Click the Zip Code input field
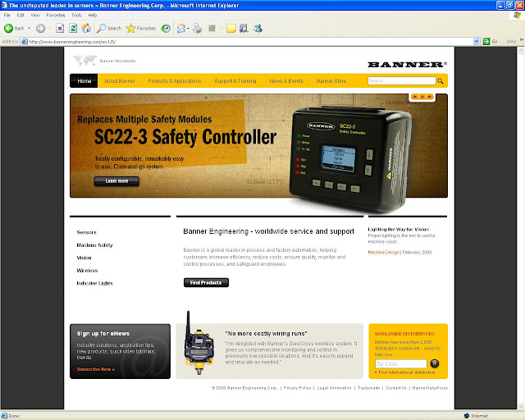This screenshot has height=420, width=525. click(401, 363)
